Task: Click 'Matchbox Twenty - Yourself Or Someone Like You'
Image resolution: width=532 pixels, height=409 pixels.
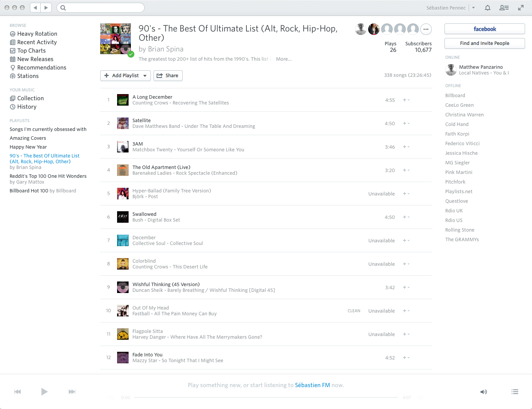Action: point(188,150)
